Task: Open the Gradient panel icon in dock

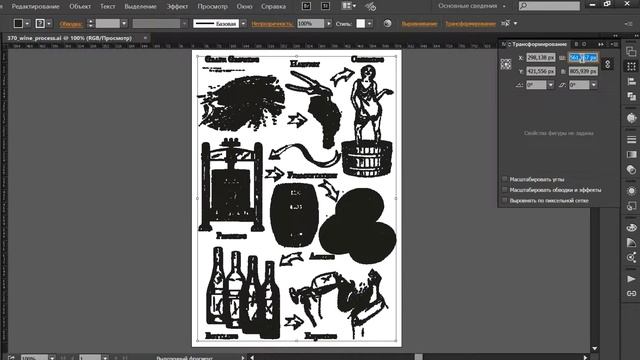Action: tap(631, 155)
